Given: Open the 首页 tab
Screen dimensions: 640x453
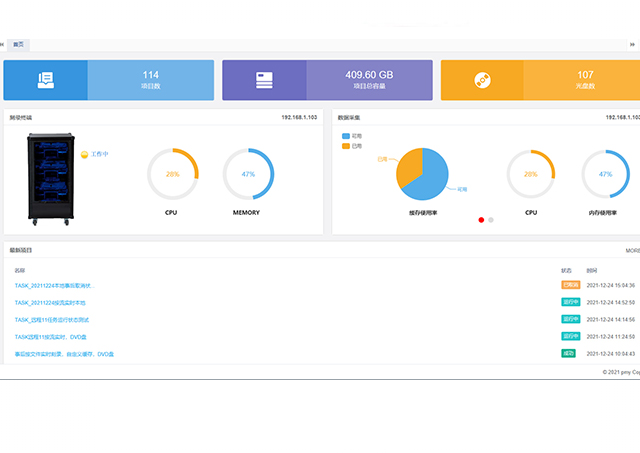Looking at the screenshot, I should pyautogui.click(x=20, y=44).
